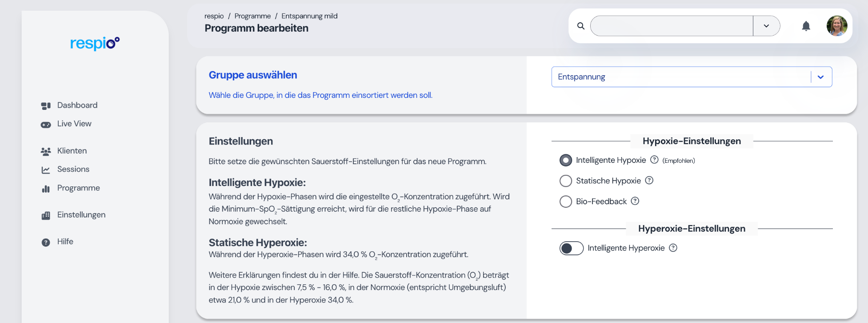
Task: Click the respio breadcrumb link
Action: (214, 16)
